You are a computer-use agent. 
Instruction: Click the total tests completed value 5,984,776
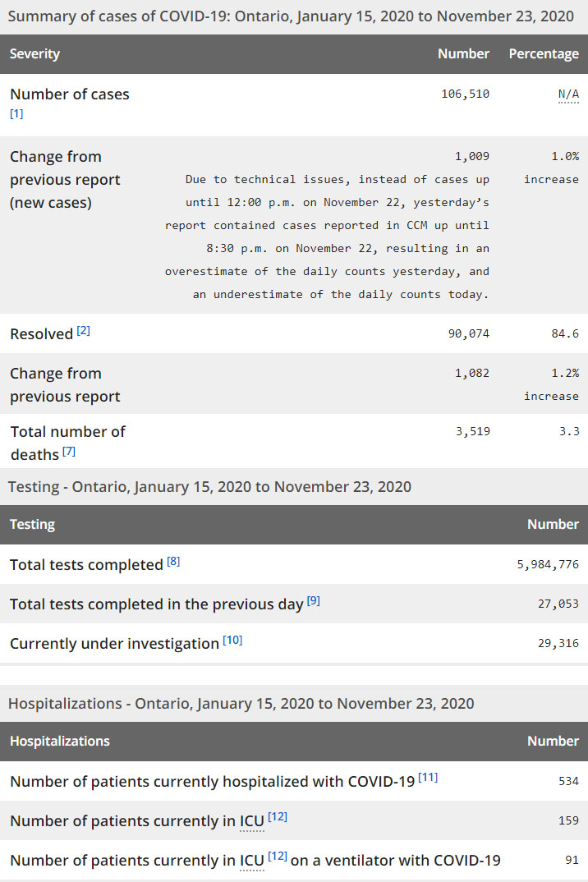click(547, 565)
